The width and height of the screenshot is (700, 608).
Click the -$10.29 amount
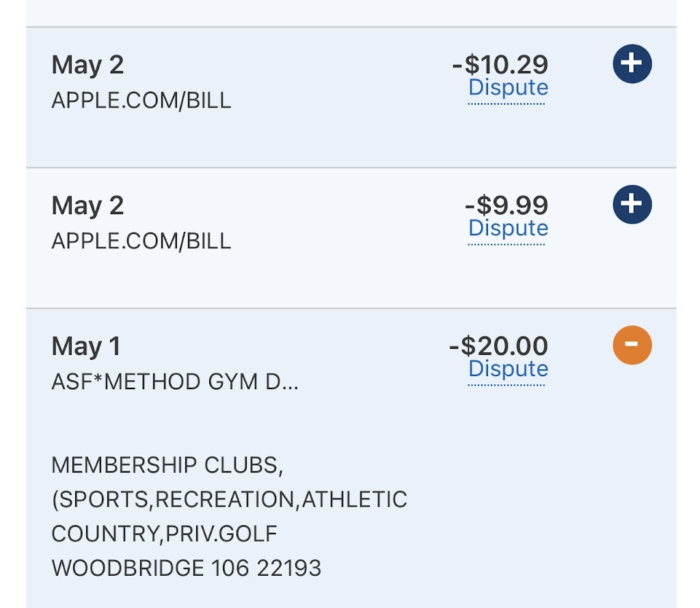point(500,65)
